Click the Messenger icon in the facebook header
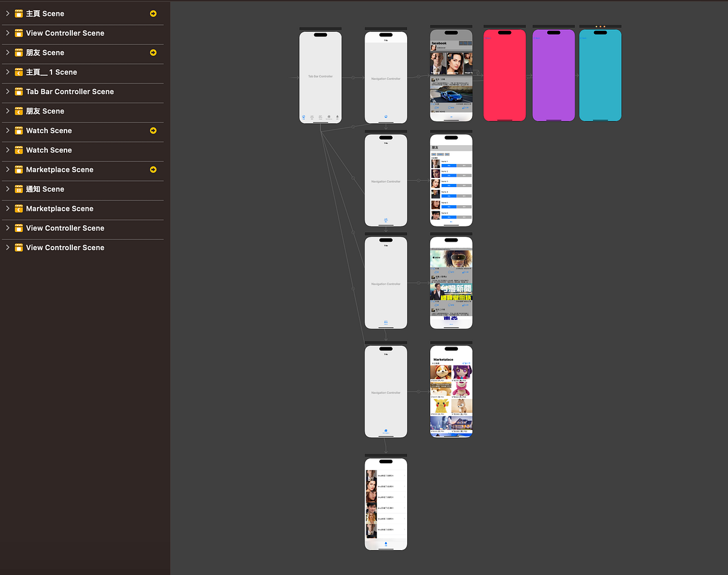728x575 pixels. coord(470,43)
